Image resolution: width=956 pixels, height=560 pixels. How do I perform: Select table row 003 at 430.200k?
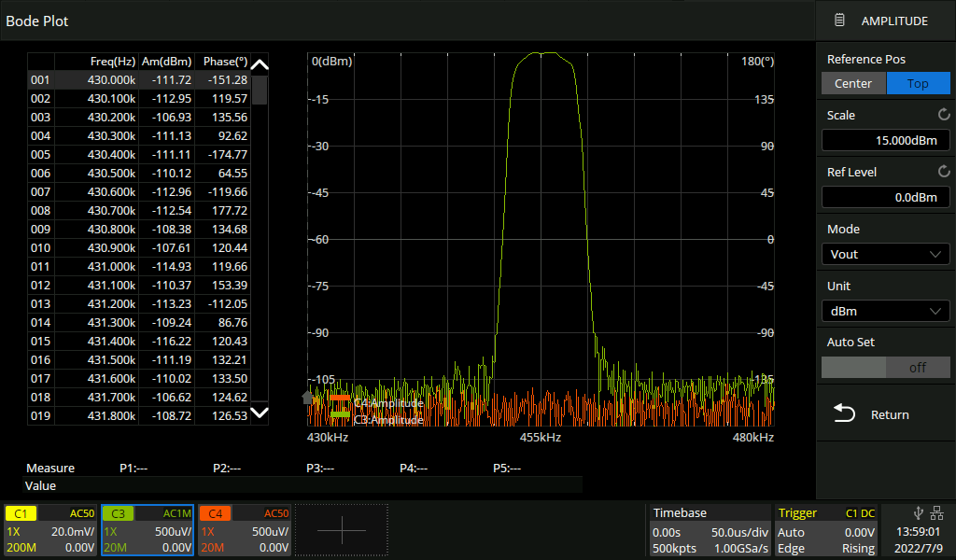139,117
